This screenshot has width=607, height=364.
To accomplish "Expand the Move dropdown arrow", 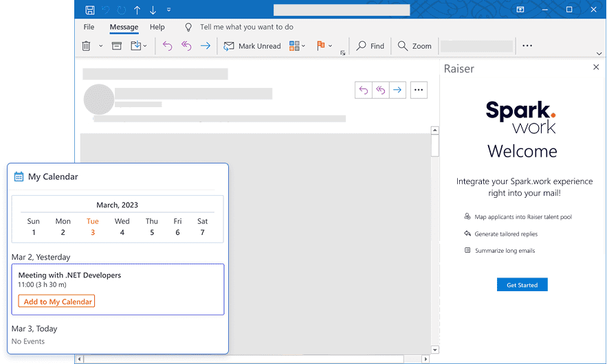I will (145, 46).
